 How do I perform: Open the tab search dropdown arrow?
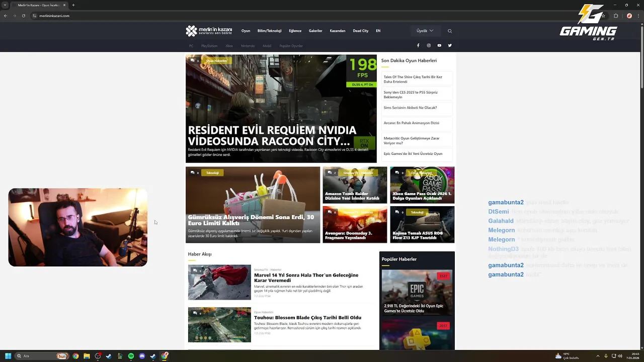5,5
